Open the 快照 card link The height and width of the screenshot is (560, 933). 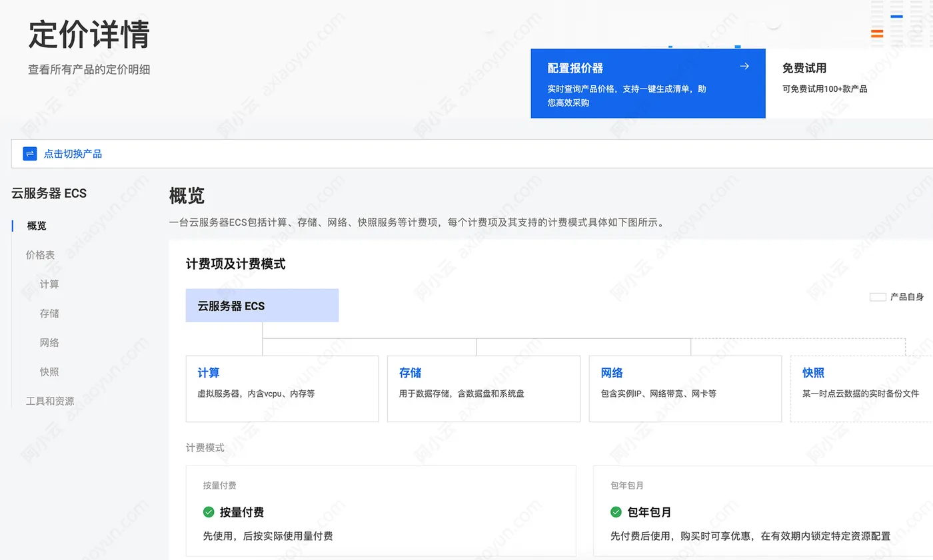pos(813,373)
